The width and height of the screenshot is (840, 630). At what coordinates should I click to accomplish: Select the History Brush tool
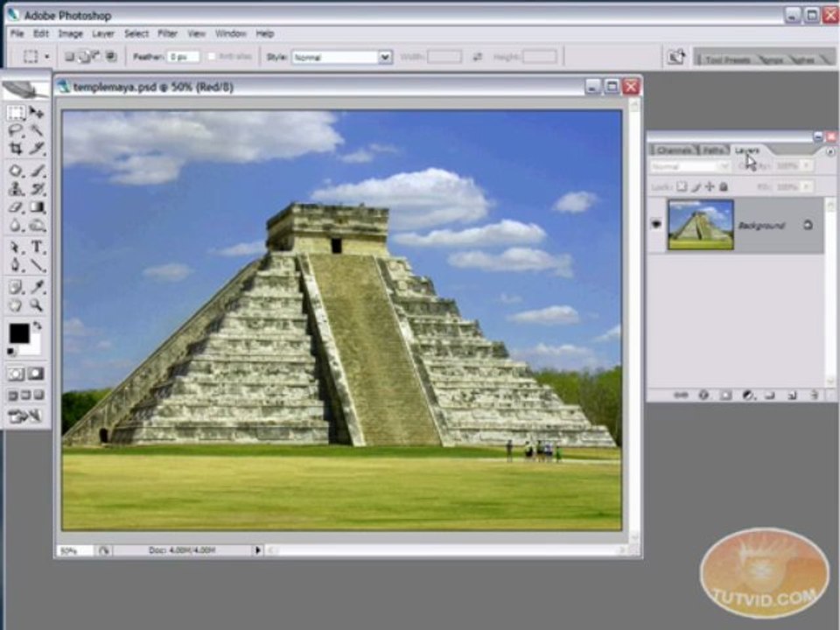tap(37, 189)
